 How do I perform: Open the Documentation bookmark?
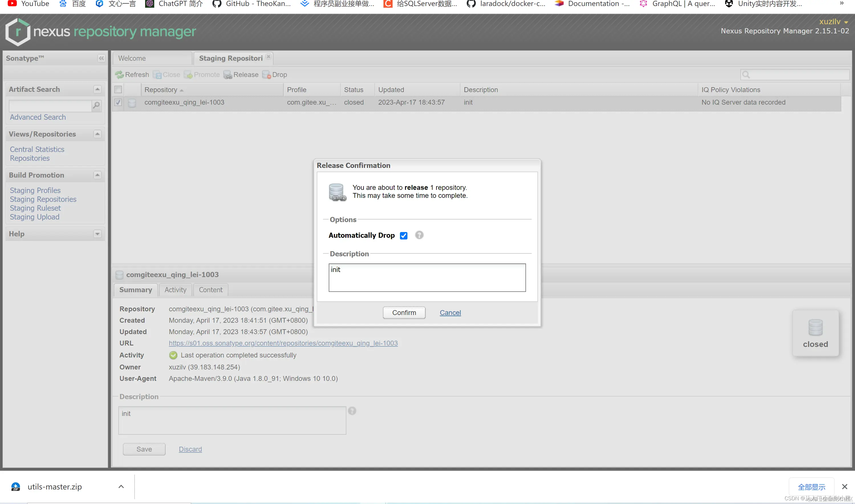coord(592,4)
